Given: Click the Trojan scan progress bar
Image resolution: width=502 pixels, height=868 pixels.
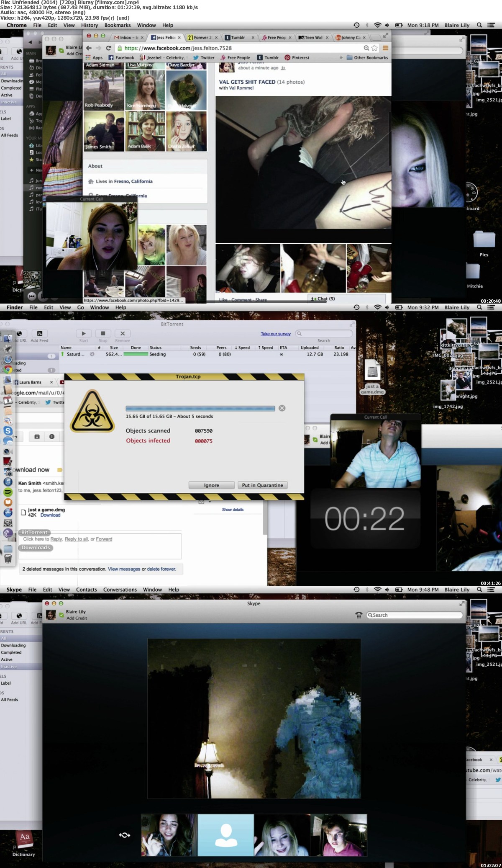Looking at the screenshot, I should (200, 408).
